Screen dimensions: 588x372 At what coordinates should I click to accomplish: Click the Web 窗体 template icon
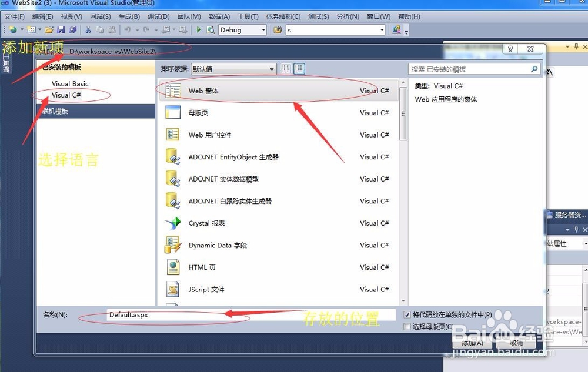point(173,91)
